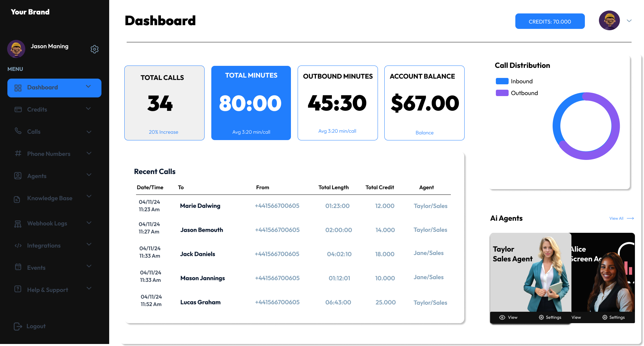This screenshot has width=644, height=346.
Task: Click the Agents person icon
Action: (18, 176)
